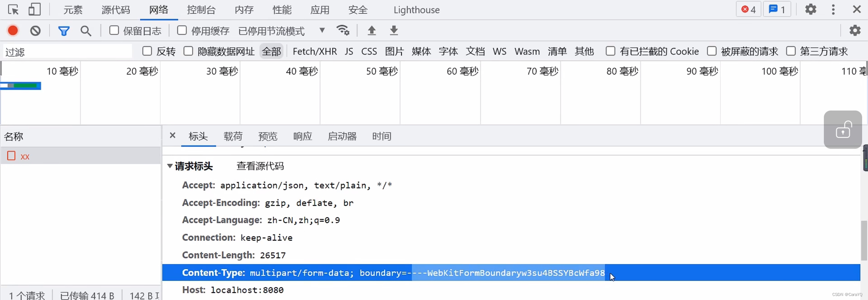Switch to 内存 panel tab
The width and height of the screenshot is (868, 300).
(244, 10)
